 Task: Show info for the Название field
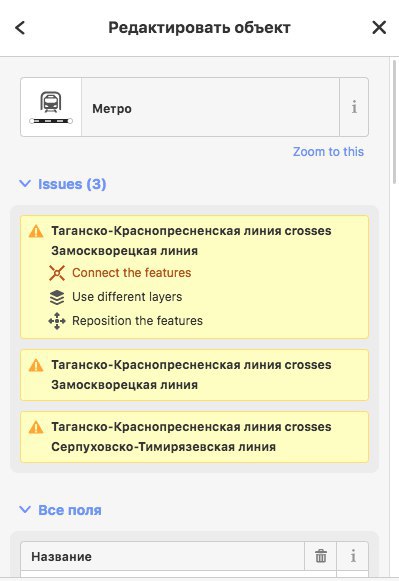(x=353, y=556)
